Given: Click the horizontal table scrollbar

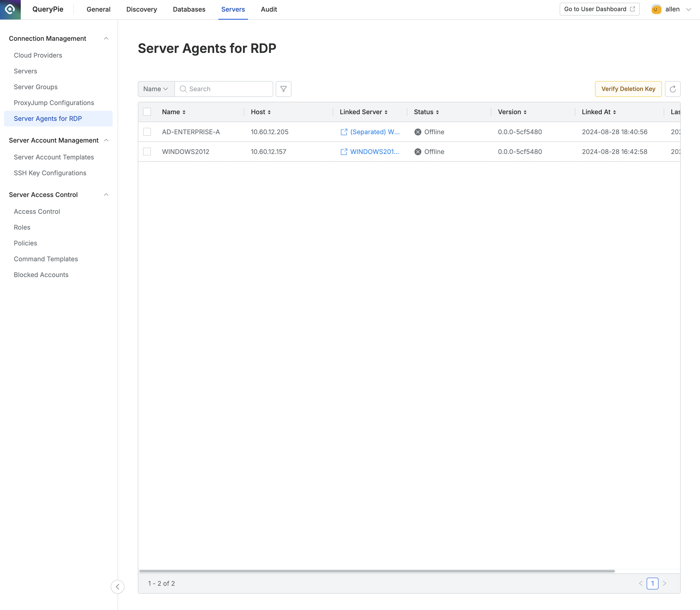Looking at the screenshot, I should [377, 571].
